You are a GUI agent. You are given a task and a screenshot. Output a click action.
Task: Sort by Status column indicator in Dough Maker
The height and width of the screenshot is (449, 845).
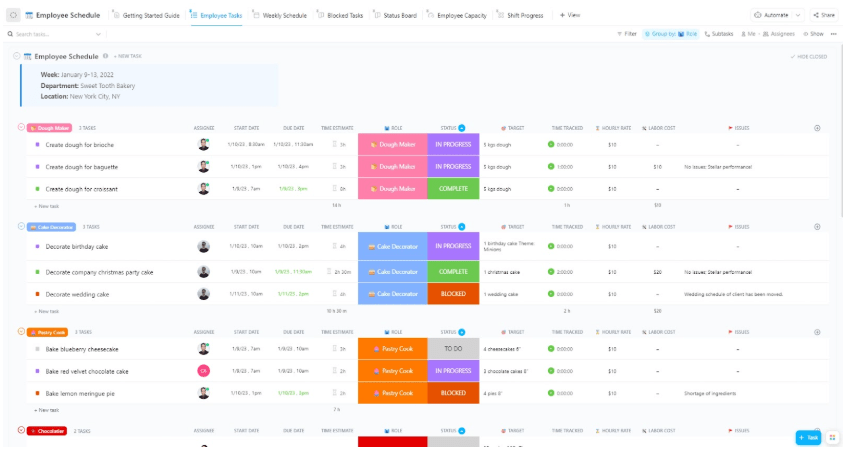[462, 128]
